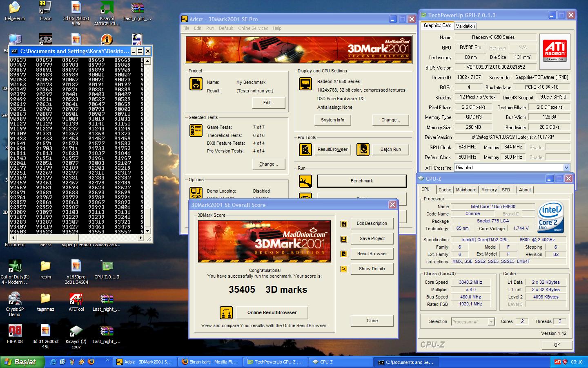Click the Edit... button under Project
Viewport: 588px width, 368px height.
pyautogui.click(x=268, y=103)
